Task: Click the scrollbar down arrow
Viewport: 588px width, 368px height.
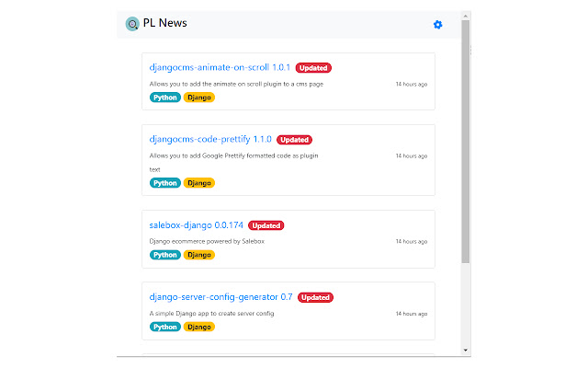Action: pyautogui.click(x=466, y=351)
